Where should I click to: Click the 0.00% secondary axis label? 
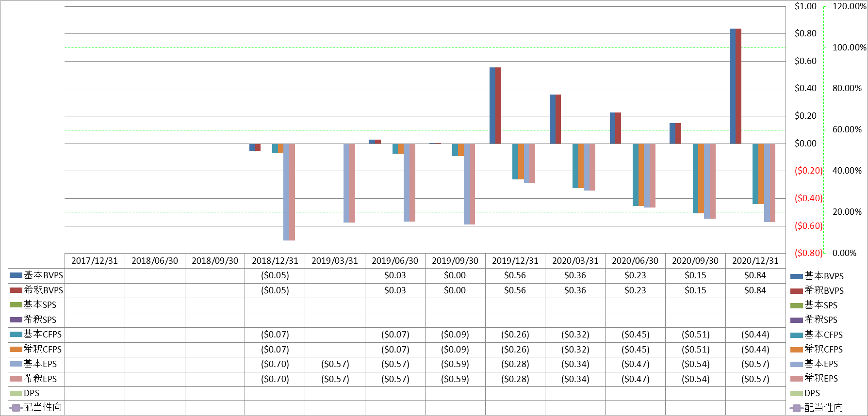[x=845, y=253]
